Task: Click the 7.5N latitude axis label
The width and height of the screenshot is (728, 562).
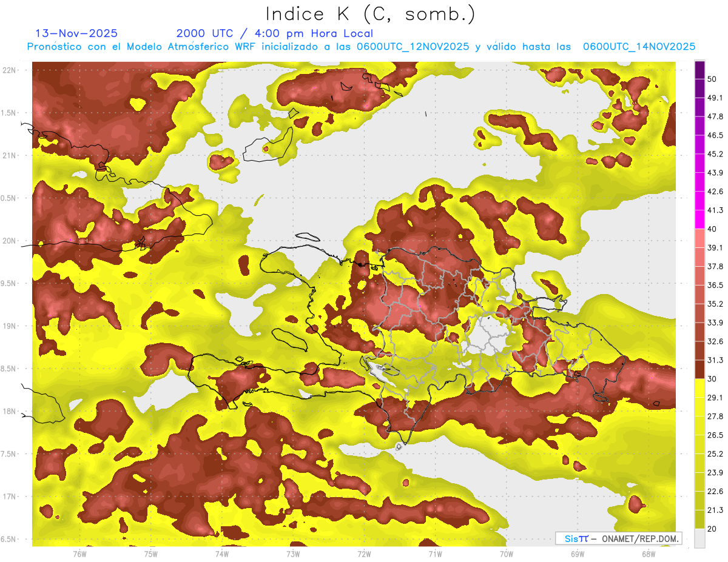Action: [x=8, y=454]
